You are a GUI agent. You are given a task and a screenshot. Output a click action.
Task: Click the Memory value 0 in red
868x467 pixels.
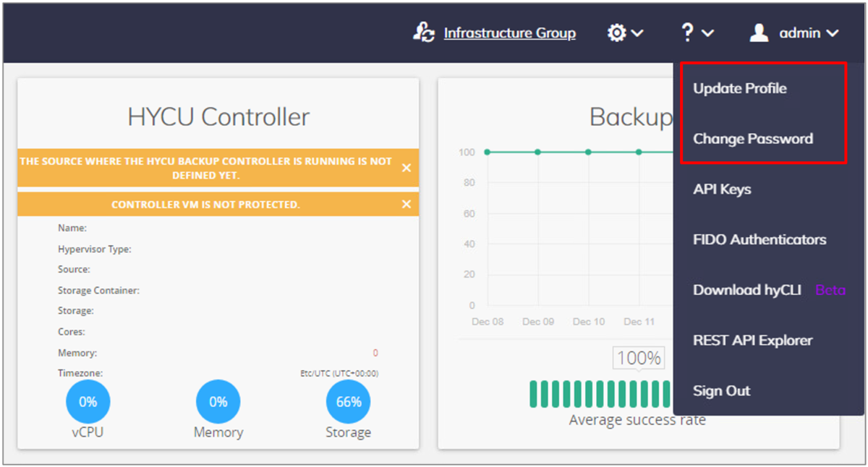(x=375, y=353)
